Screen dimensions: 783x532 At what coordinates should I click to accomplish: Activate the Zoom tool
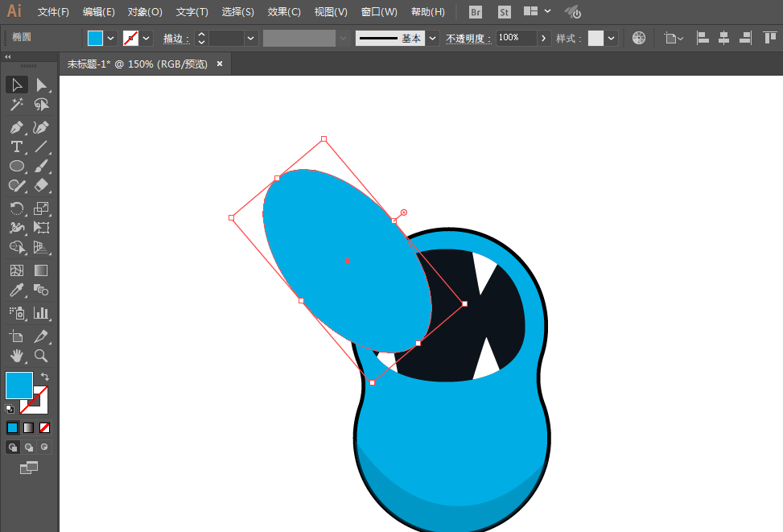[x=41, y=356]
